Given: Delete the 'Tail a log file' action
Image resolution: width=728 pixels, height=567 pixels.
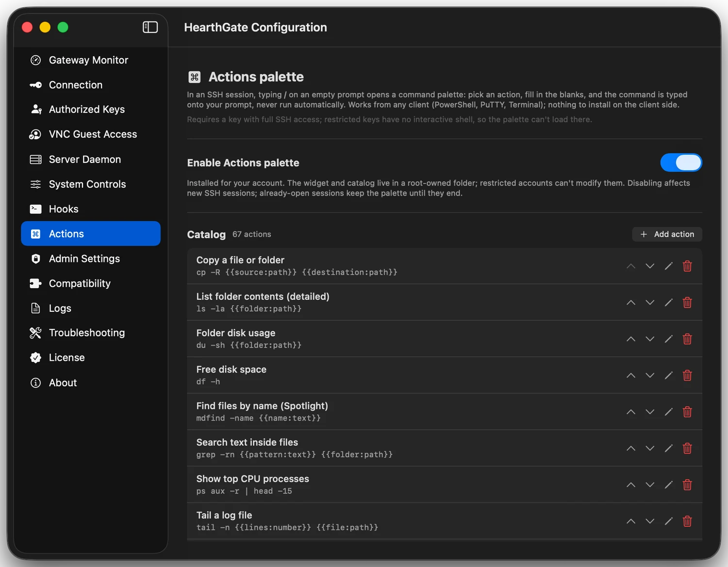Looking at the screenshot, I should 687,521.
